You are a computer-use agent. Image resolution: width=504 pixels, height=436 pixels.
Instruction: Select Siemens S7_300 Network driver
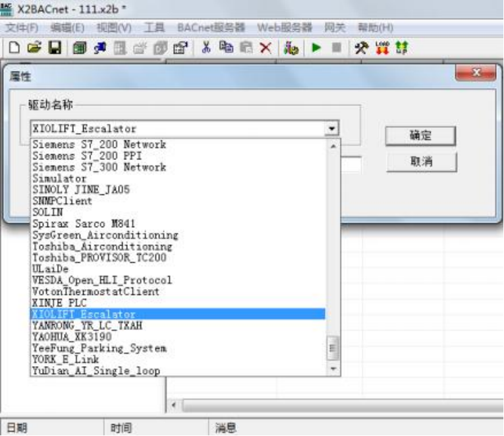178,167
